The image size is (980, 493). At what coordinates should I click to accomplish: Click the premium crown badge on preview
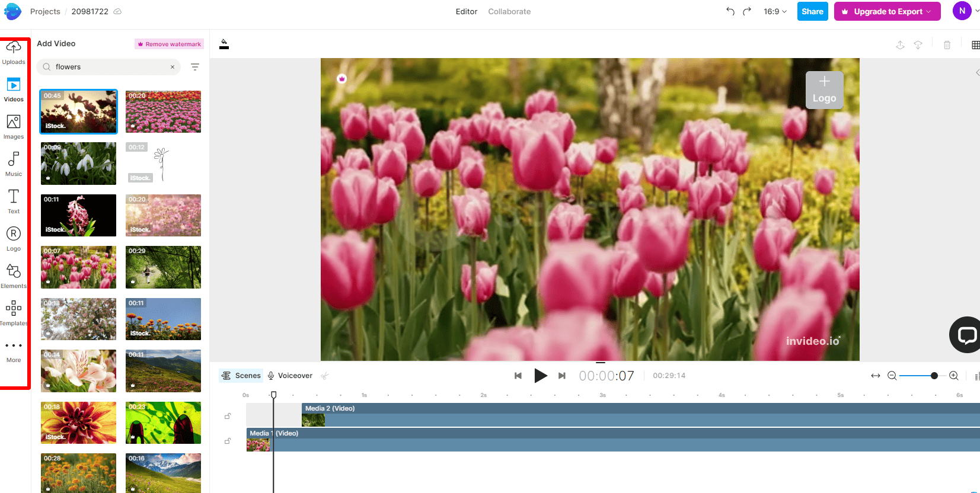[x=342, y=79]
